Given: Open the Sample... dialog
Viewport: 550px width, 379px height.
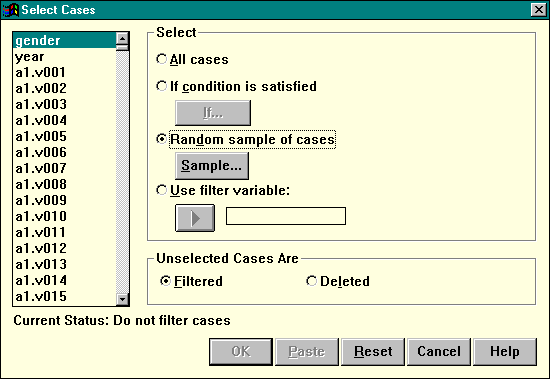Looking at the screenshot, I should click(212, 166).
